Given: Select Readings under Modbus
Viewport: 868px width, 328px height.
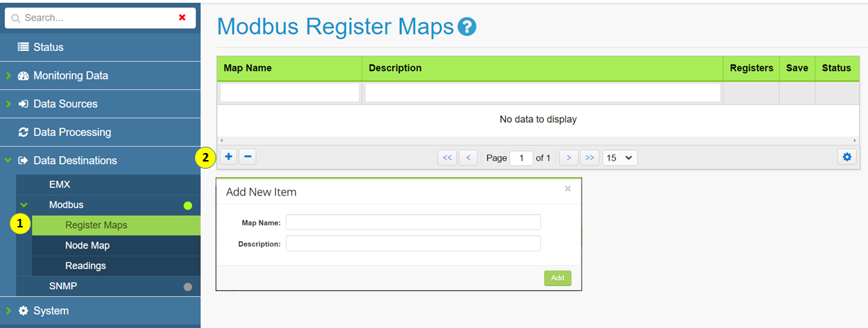Looking at the screenshot, I should (85, 266).
